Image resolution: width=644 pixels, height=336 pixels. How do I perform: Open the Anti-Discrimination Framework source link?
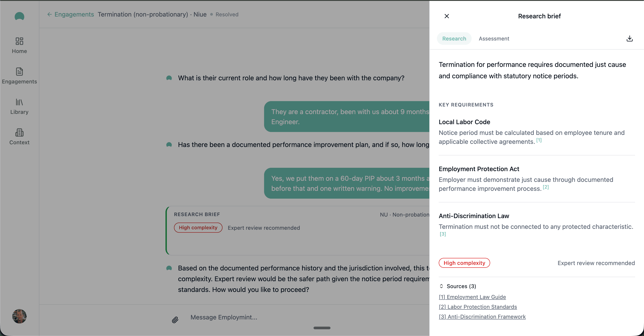pyautogui.click(x=482, y=317)
